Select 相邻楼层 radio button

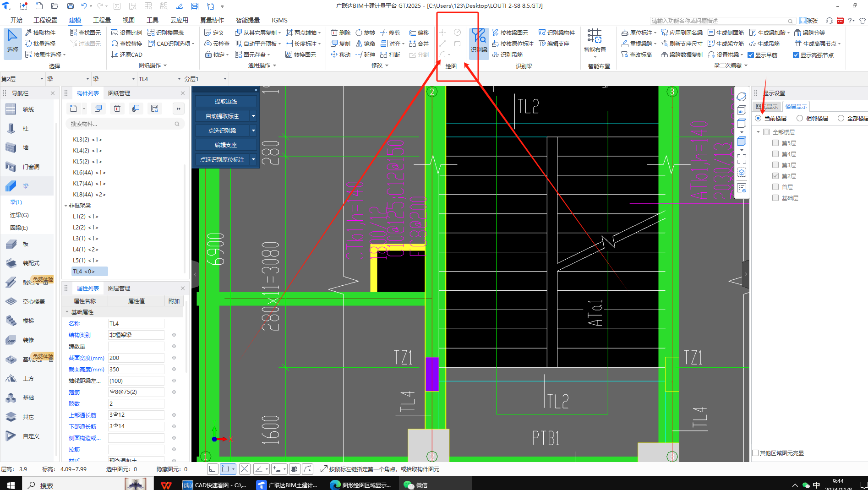pos(800,118)
